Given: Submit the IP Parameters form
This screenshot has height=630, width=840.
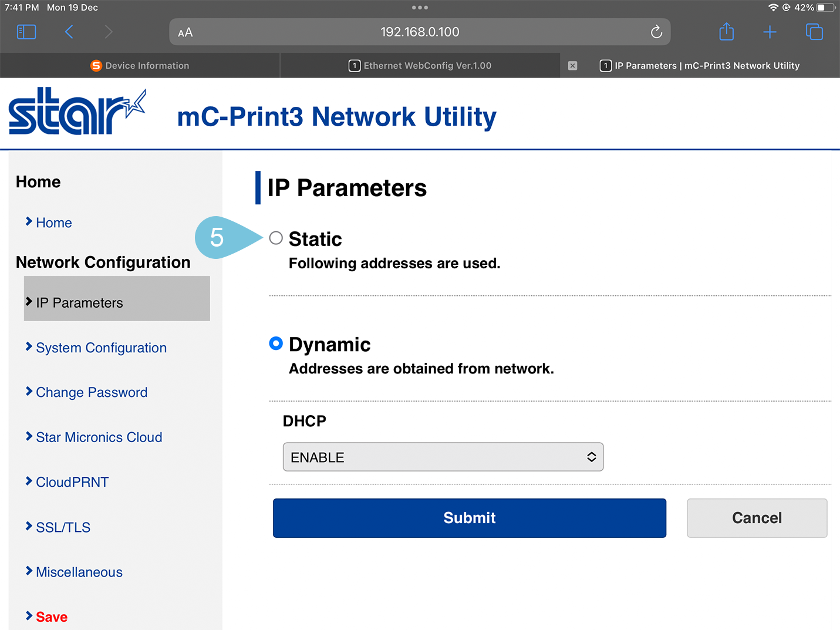Looking at the screenshot, I should 469,518.
